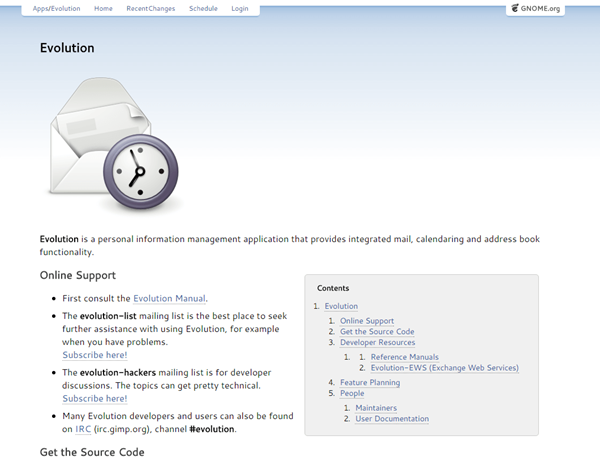Click the bold evolution-list text
Screen dimensions: 600x462
pyautogui.click(x=108, y=316)
